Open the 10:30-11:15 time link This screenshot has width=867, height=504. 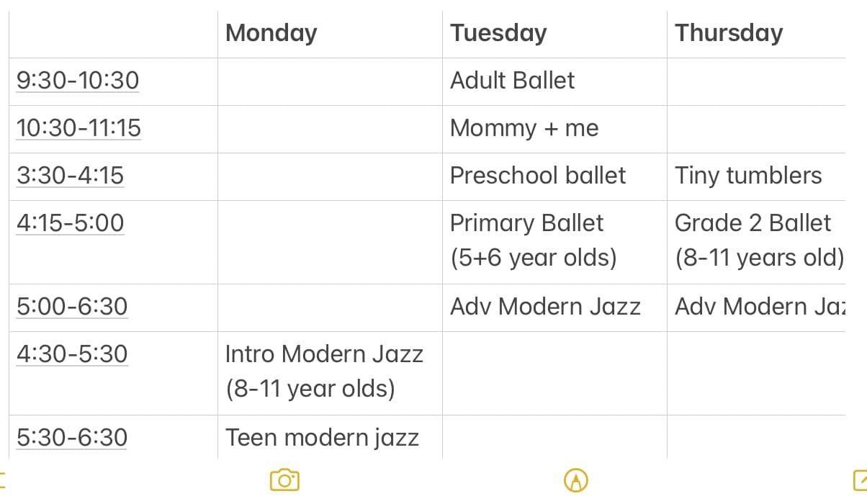[x=78, y=127]
